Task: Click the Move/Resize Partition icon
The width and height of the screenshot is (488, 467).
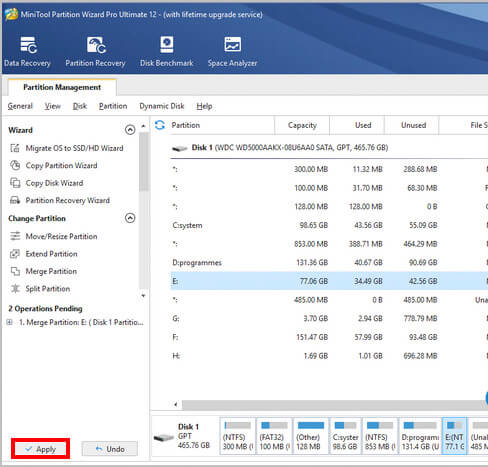Action: [x=15, y=236]
